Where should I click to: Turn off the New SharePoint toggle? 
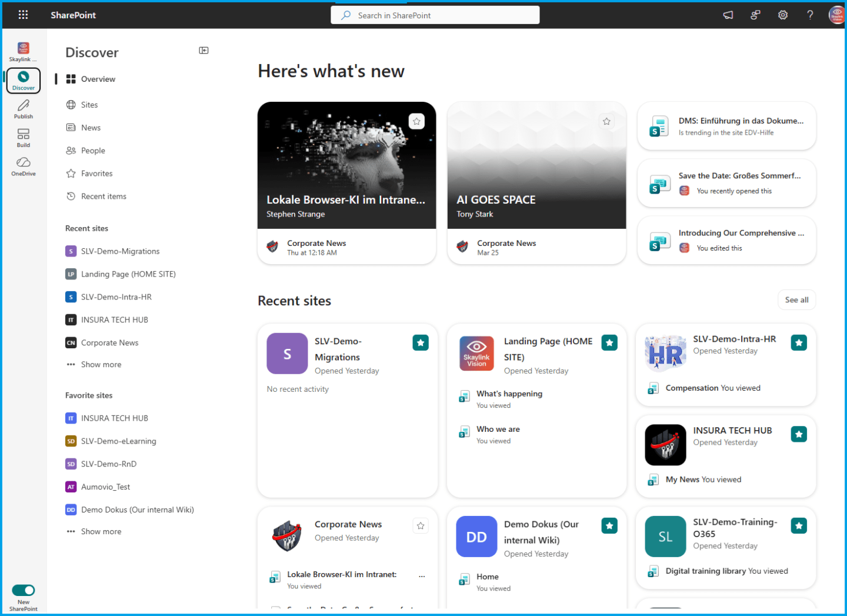click(x=24, y=590)
